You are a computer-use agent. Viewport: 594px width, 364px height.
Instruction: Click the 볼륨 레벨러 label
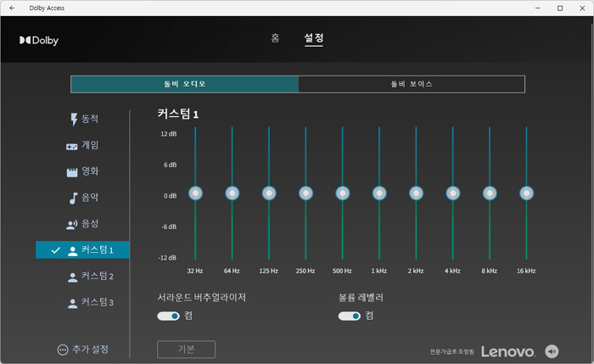pyautogui.click(x=361, y=297)
